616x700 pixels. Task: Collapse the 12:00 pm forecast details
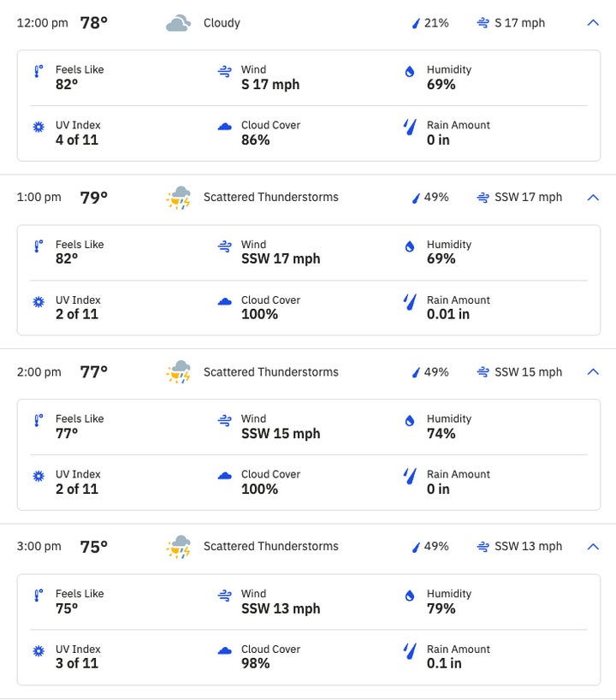(593, 23)
